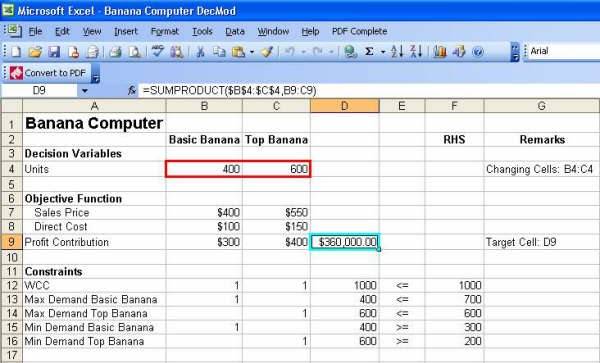Screen dimensions: 600x363
Task: Select cell B4 containing 400 units
Action: tap(204, 169)
